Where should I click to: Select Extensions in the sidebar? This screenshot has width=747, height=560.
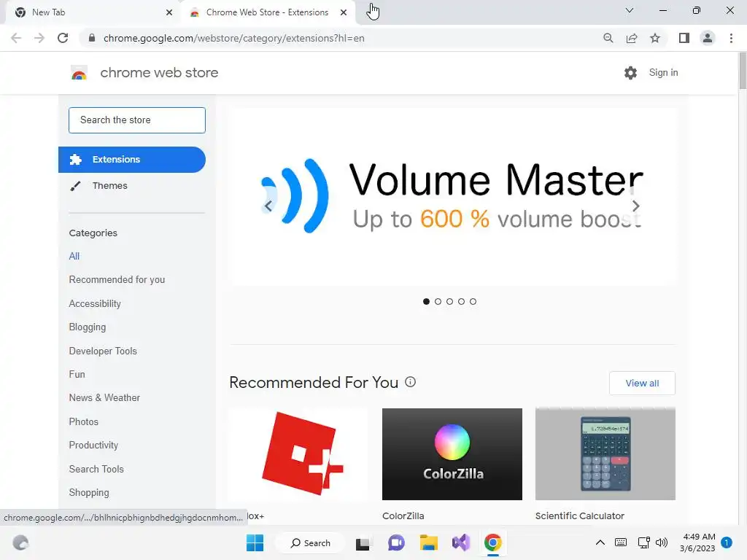(132, 160)
